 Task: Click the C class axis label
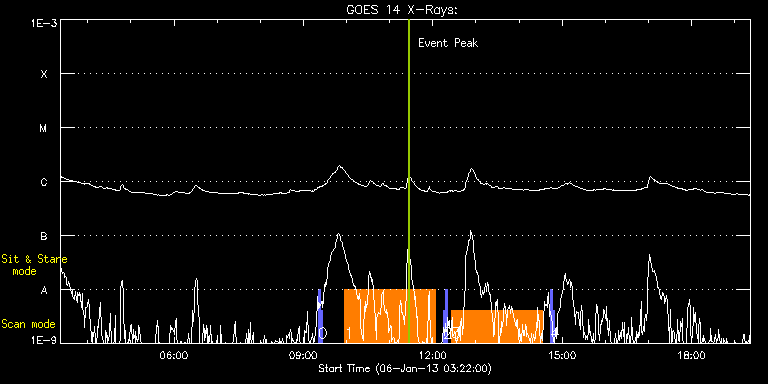click(44, 182)
